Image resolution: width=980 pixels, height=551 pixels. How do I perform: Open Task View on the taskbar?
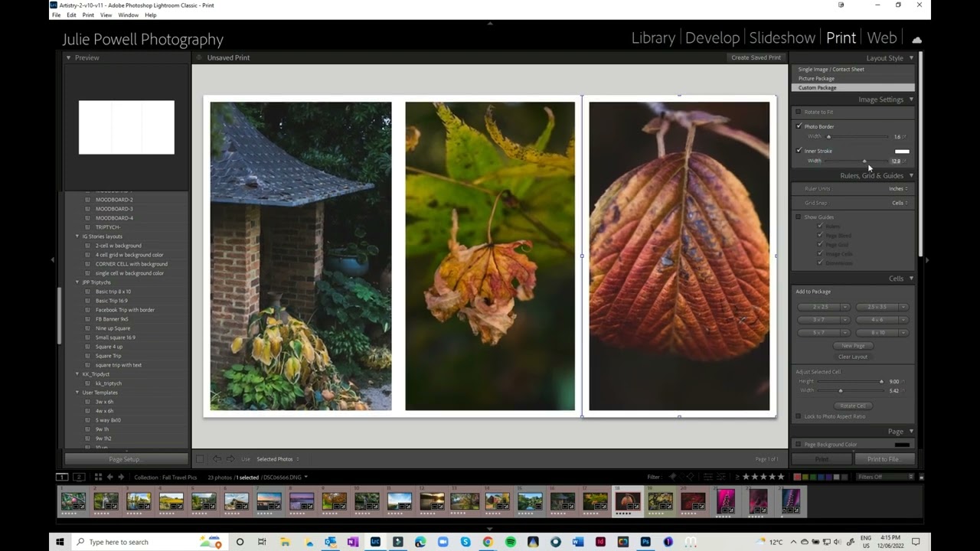262,542
